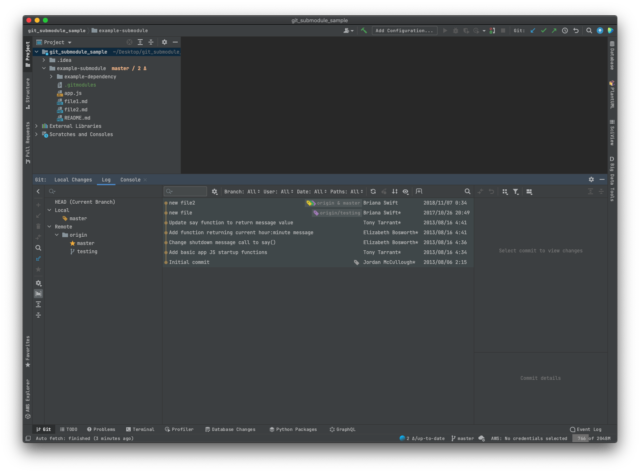
Task: Collapse the origin remote node
Action: click(57, 235)
